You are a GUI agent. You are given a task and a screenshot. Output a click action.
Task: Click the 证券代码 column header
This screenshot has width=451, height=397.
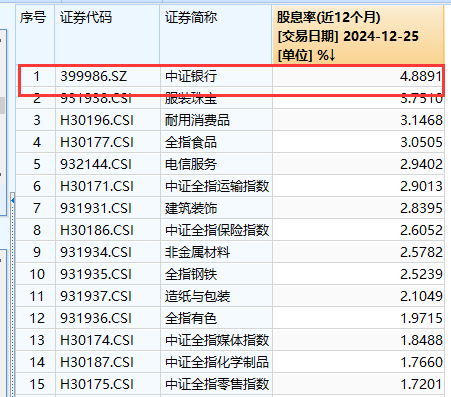107,35
